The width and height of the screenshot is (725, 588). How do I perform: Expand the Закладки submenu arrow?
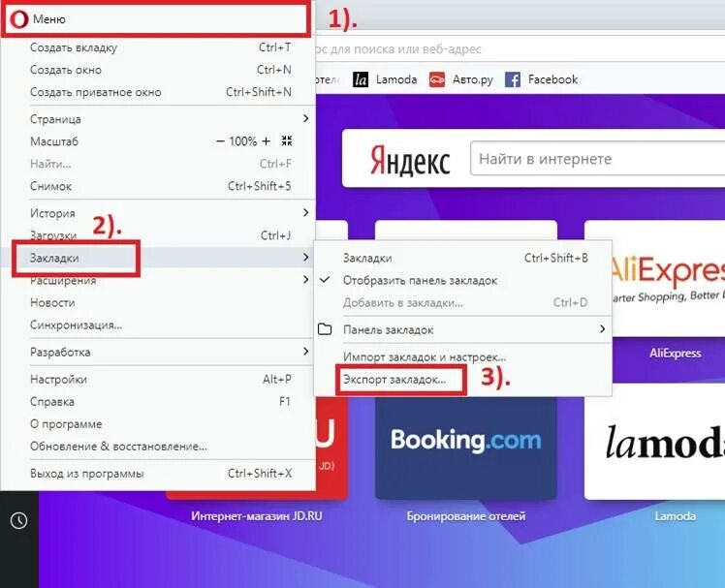click(305, 257)
